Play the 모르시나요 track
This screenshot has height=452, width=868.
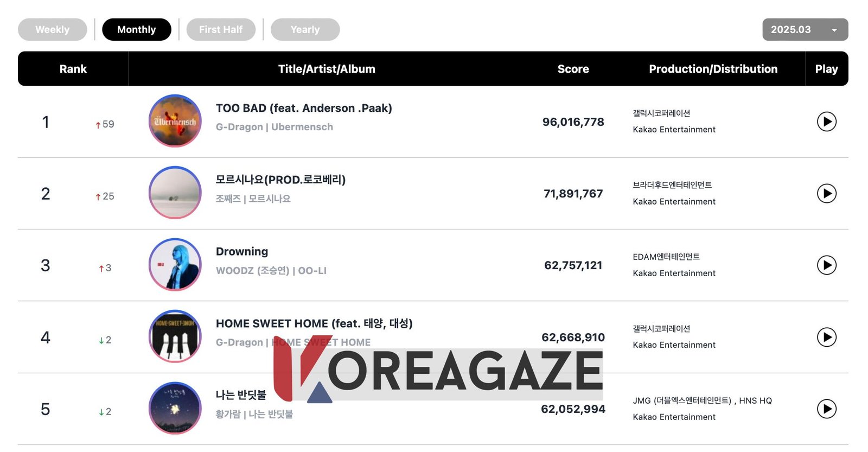click(826, 193)
